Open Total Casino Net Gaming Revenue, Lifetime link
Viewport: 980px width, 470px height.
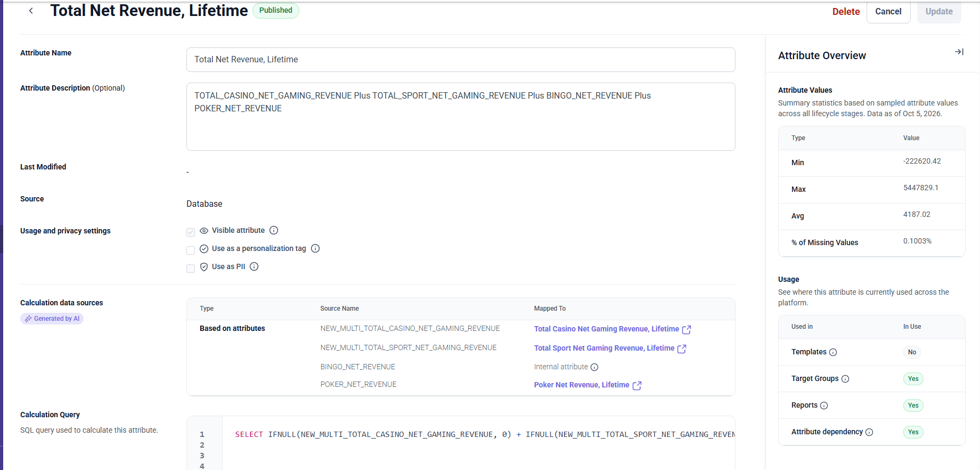point(607,329)
